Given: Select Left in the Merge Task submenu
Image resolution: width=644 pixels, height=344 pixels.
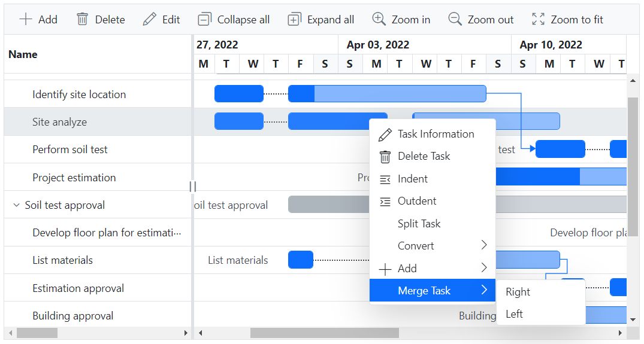Looking at the screenshot, I should point(540,314).
